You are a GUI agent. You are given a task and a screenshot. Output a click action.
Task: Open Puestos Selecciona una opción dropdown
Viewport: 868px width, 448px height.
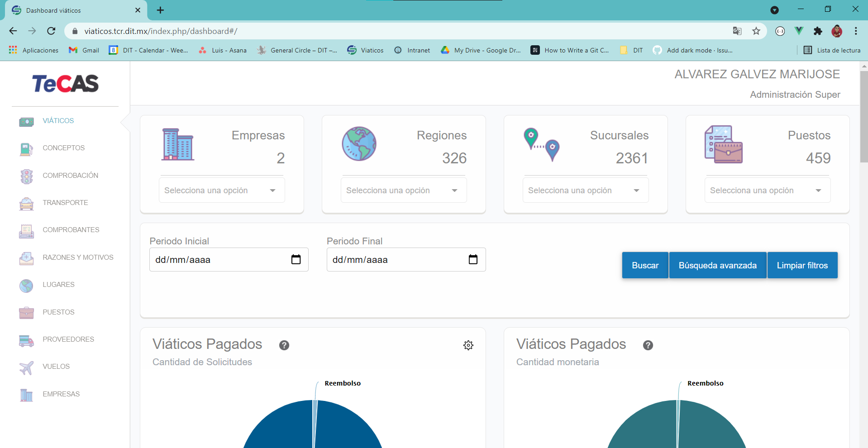[768, 191]
